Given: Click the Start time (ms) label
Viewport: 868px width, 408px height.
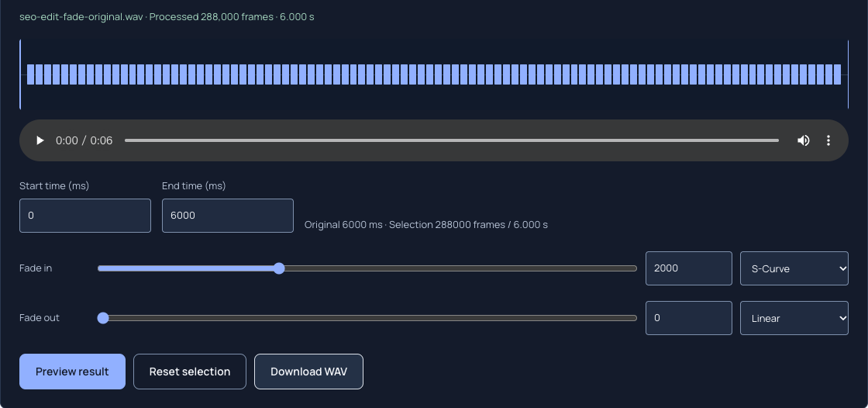Looking at the screenshot, I should point(54,185).
